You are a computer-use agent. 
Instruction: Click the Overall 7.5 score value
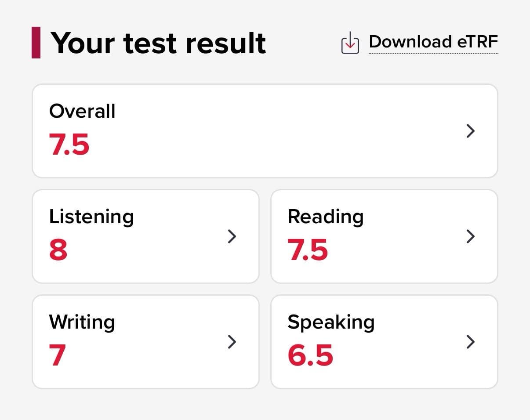[69, 145]
